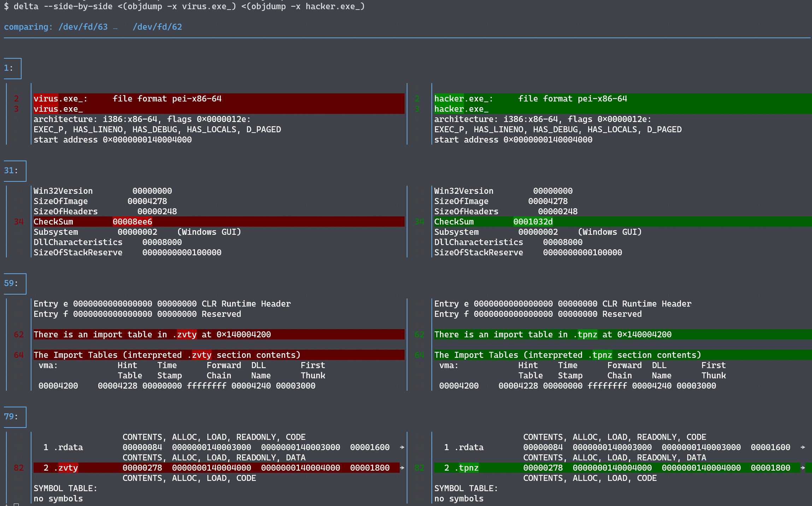Click the hunk marker box labeled '59:'
Viewport: 812px width, 506px height.
coord(15,284)
